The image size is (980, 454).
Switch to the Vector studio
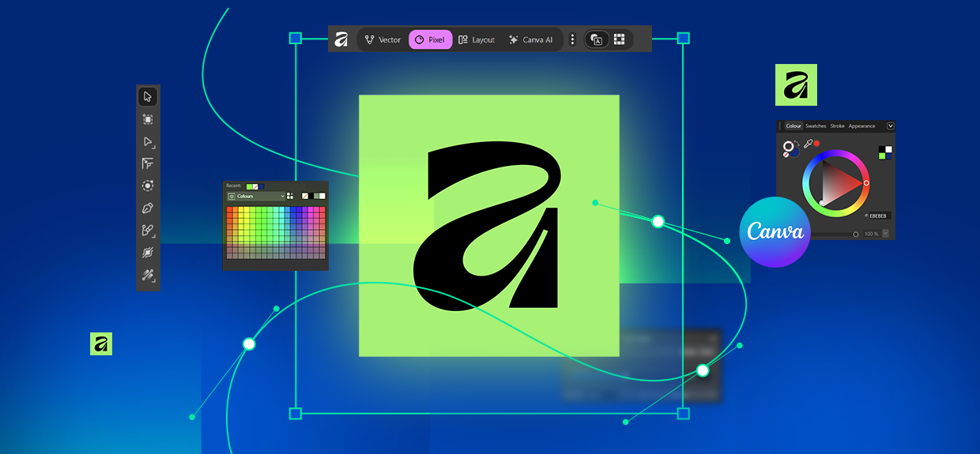coord(383,39)
